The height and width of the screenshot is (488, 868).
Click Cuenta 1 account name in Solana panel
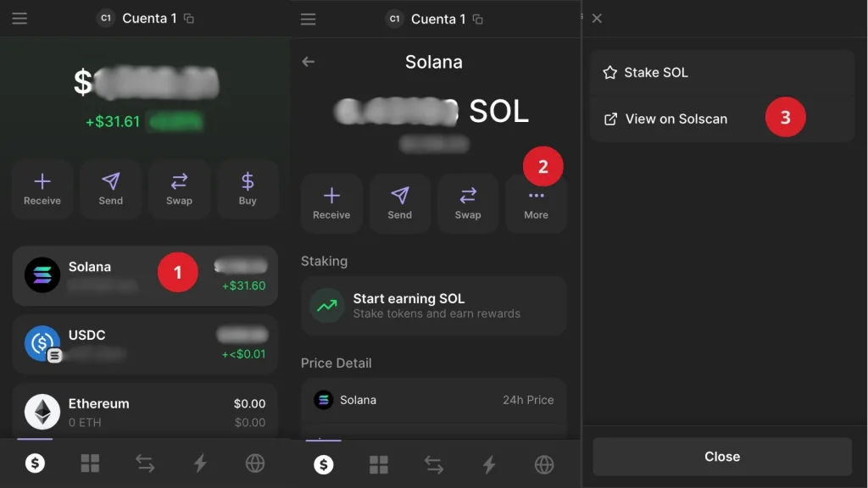click(438, 19)
